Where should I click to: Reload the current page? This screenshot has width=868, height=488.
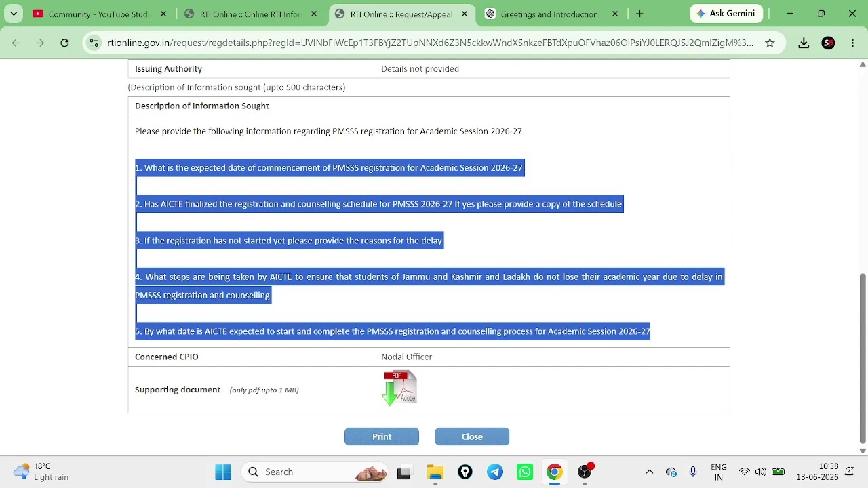click(64, 43)
